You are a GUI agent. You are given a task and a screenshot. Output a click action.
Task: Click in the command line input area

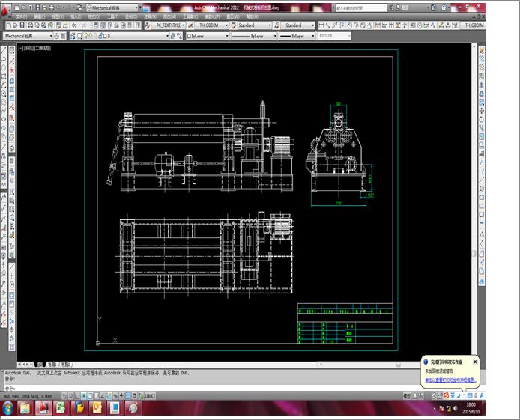point(212,388)
